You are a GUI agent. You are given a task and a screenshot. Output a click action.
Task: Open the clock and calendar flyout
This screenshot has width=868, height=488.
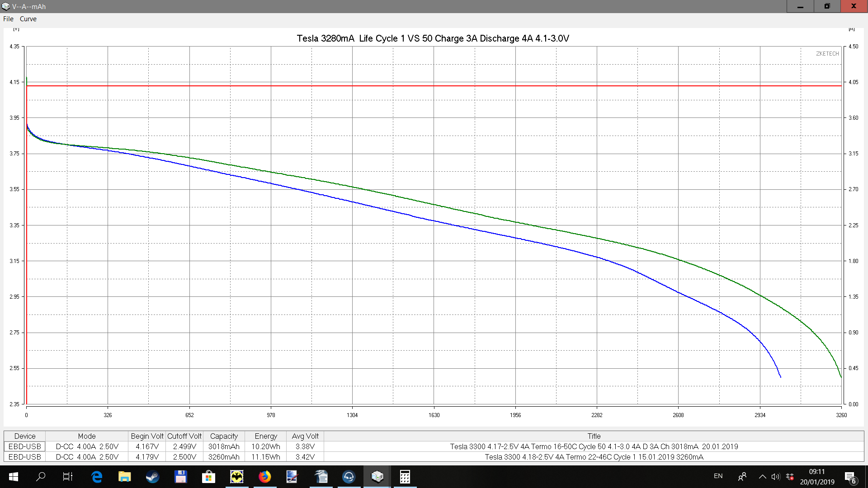(x=817, y=477)
